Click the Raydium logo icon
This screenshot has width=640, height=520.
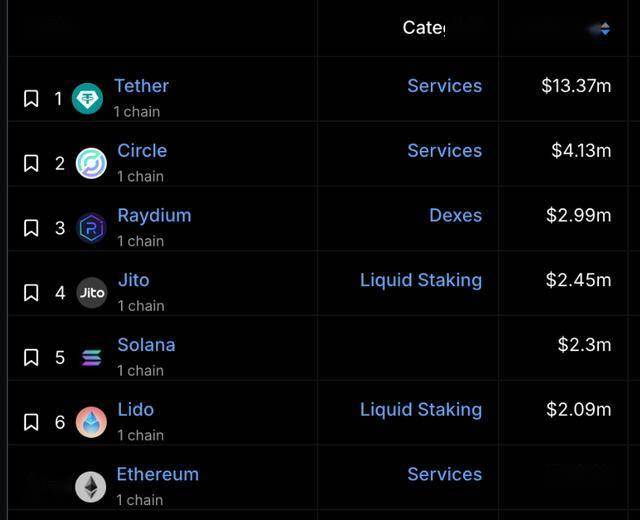pos(91,228)
